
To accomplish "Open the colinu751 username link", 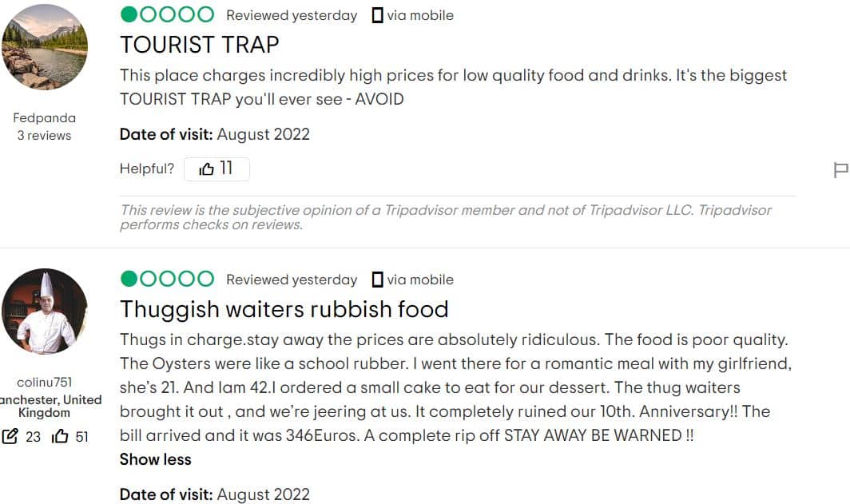I will [x=45, y=382].
